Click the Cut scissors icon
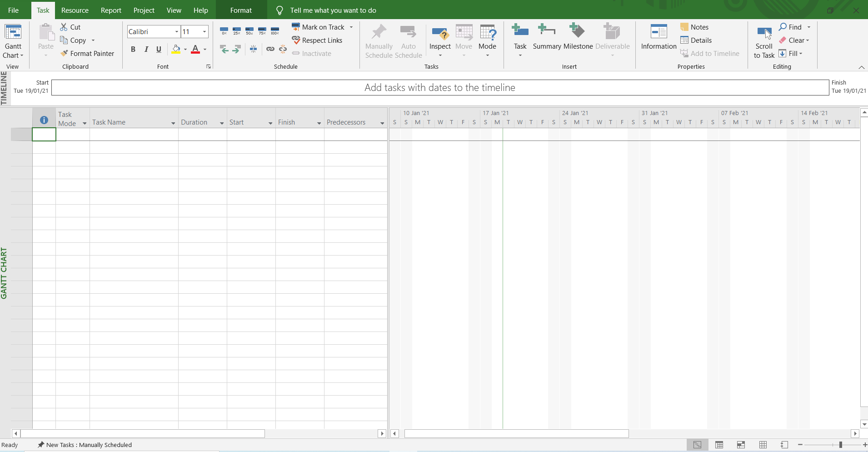The image size is (868, 452). pos(64,27)
